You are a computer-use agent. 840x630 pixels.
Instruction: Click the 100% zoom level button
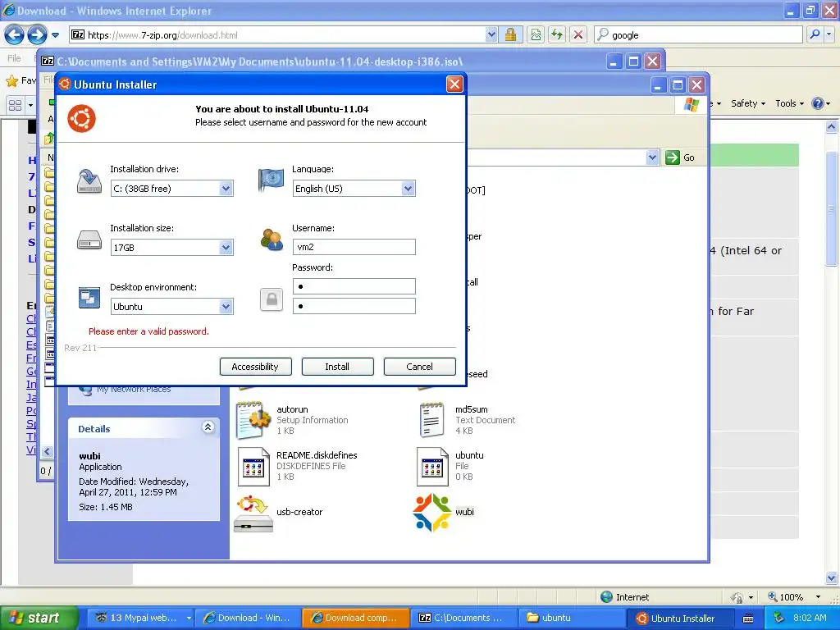point(787,597)
